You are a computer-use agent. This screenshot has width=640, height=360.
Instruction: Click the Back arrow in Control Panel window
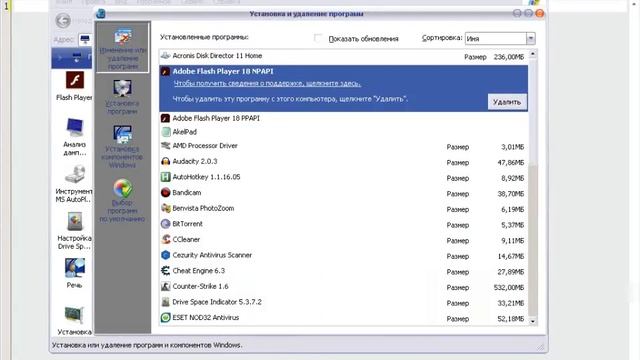pos(63,20)
